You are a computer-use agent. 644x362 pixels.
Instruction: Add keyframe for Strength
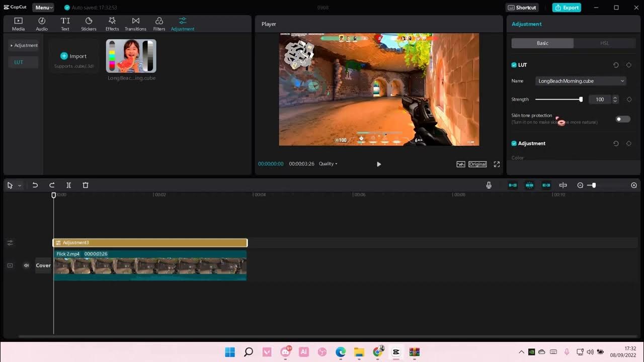629,100
